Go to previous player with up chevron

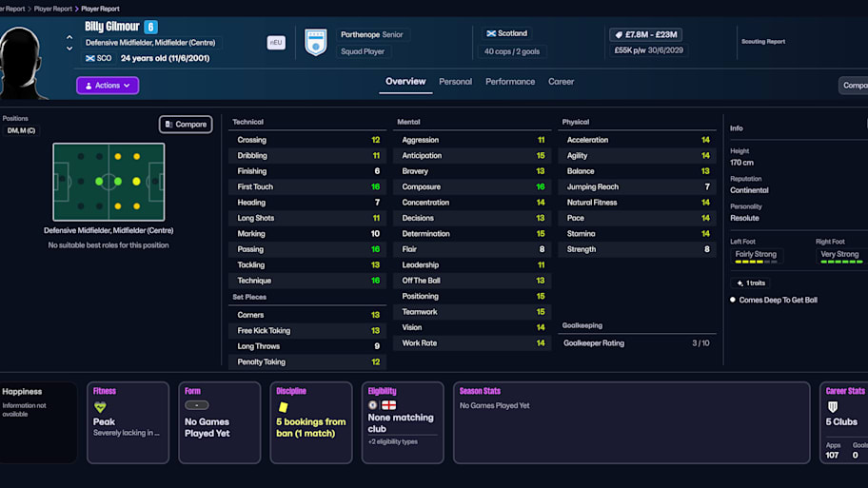click(69, 38)
